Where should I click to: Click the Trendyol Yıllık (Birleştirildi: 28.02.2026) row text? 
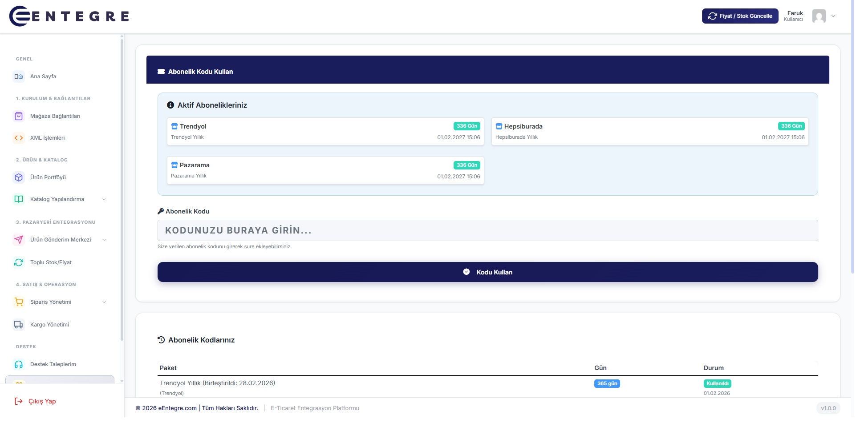click(217, 383)
